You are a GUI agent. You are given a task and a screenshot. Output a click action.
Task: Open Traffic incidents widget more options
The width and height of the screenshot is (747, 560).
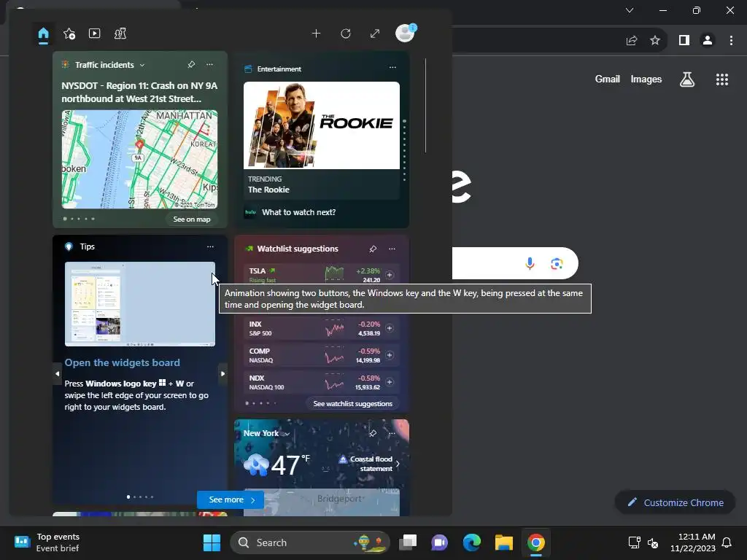pyautogui.click(x=209, y=64)
